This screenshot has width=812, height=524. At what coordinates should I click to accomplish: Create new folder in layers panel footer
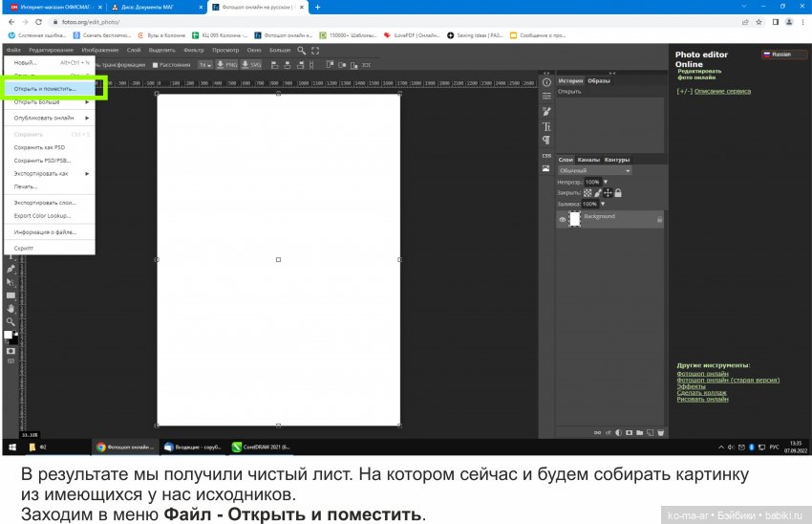(x=639, y=433)
